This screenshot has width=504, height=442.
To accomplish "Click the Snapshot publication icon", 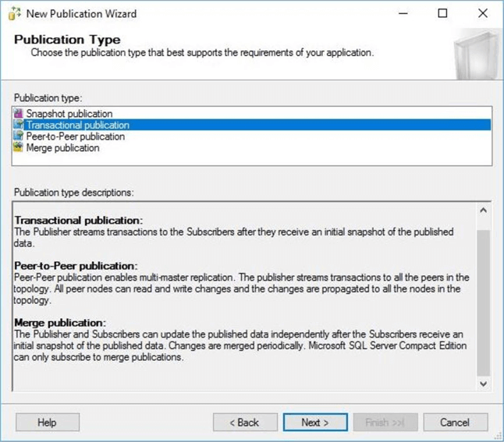I will click(x=19, y=114).
